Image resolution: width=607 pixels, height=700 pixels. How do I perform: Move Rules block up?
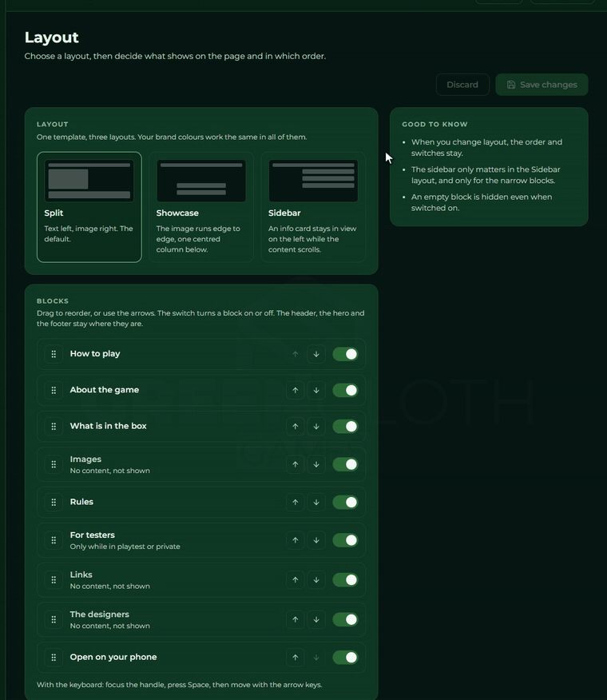(x=295, y=503)
